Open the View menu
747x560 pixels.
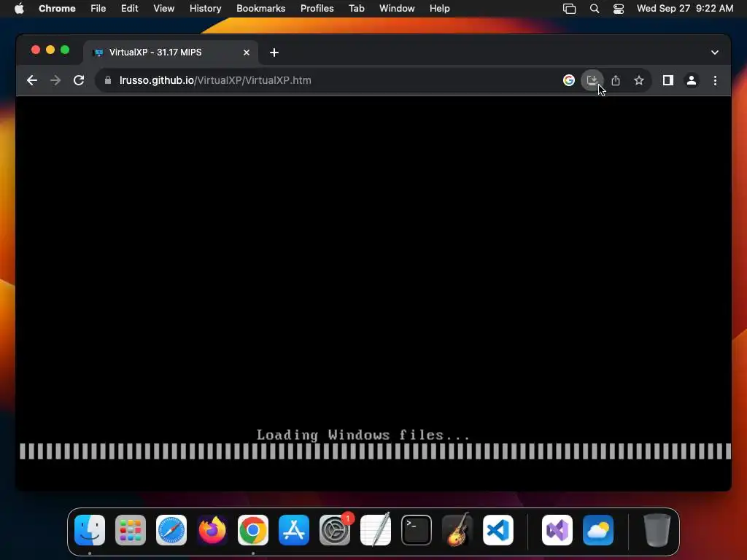[164, 8]
